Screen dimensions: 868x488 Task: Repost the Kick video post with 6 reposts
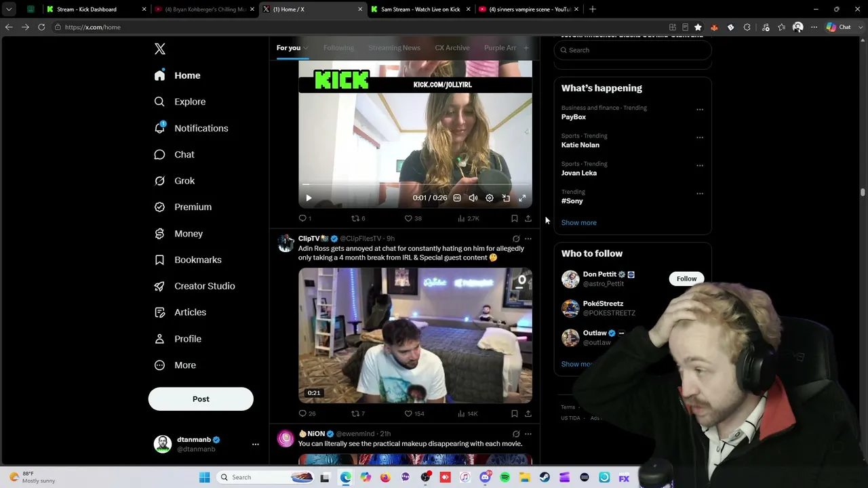pos(358,218)
